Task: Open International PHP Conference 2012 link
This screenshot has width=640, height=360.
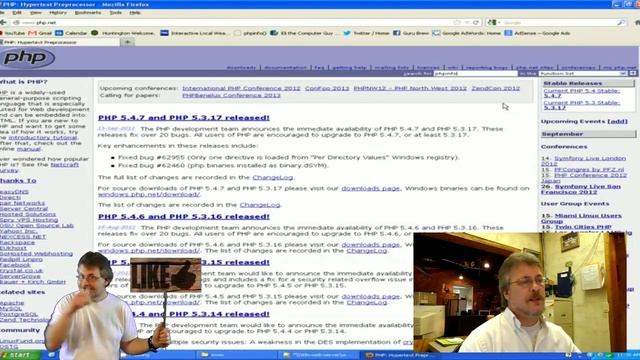Action: (x=241, y=88)
